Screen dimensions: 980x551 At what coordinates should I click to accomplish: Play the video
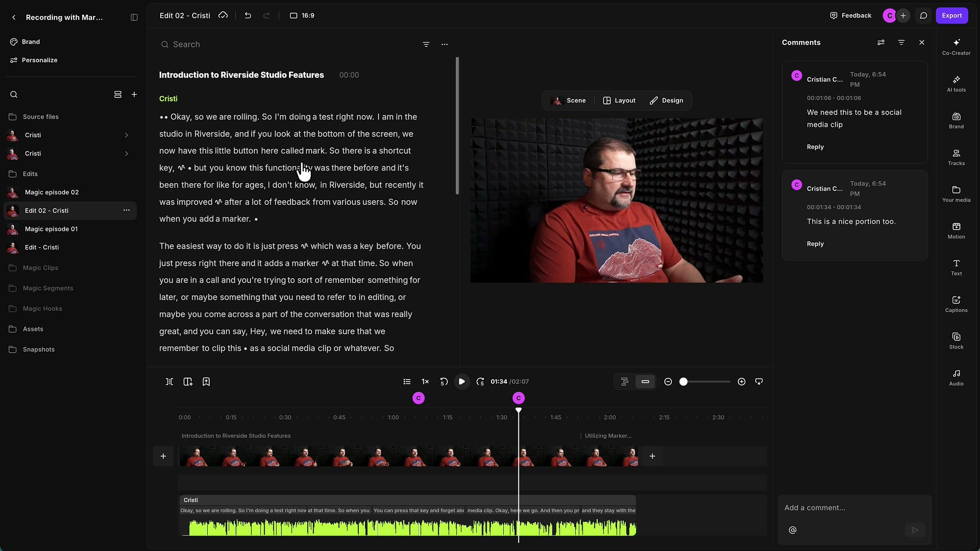462,382
